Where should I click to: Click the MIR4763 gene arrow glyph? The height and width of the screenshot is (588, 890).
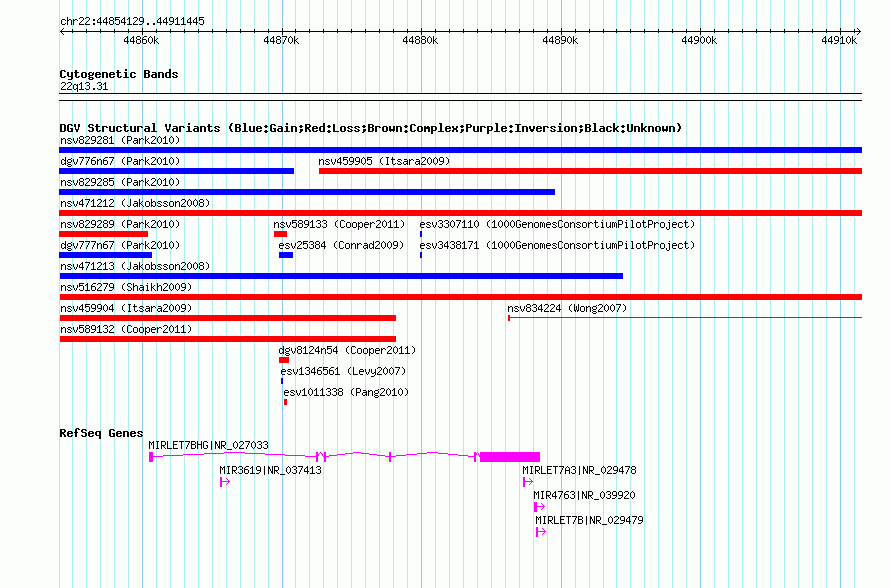pyautogui.click(x=539, y=507)
